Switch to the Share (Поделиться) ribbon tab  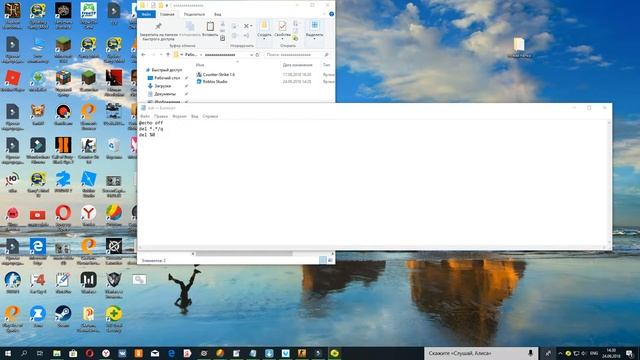[x=194, y=14]
